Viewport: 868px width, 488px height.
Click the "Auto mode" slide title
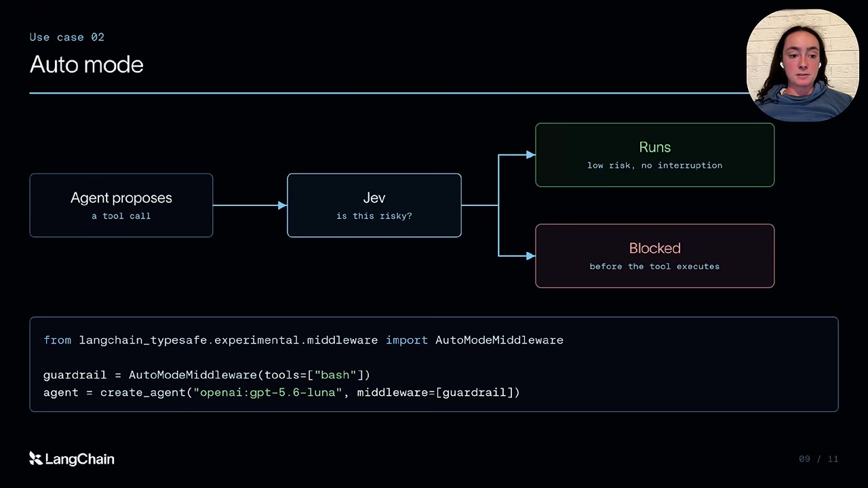pos(87,64)
